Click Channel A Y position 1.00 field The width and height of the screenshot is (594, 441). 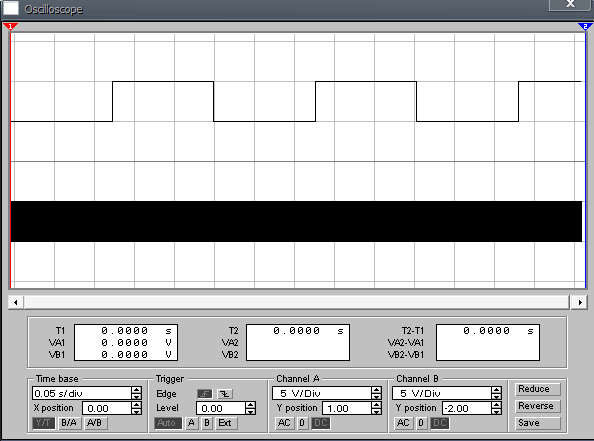tap(347, 408)
